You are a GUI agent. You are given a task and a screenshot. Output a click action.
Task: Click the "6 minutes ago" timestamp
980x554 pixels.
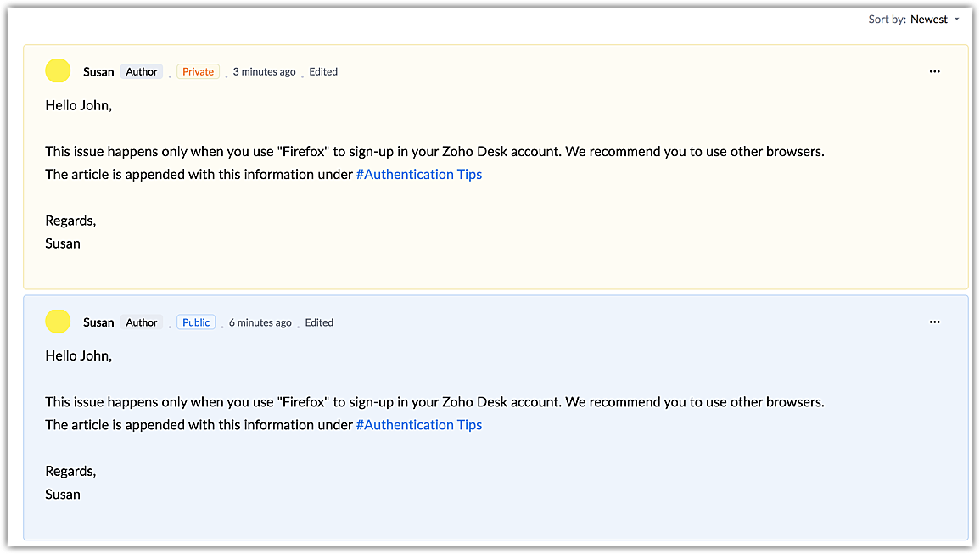pos(260,322)
